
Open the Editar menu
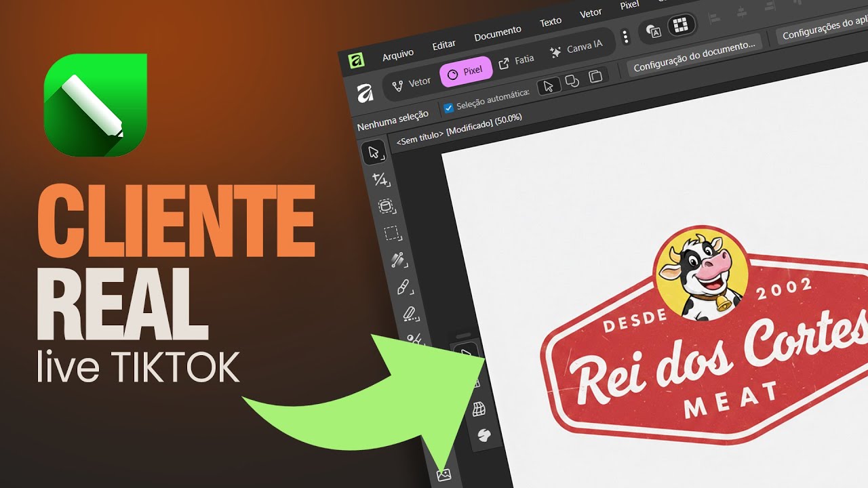[x=444, y=45]
